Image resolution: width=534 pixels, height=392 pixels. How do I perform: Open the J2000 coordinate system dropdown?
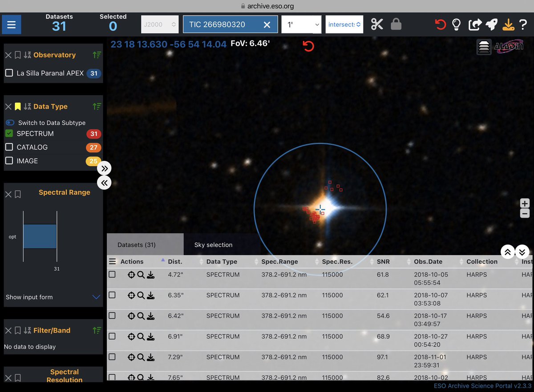161,24
